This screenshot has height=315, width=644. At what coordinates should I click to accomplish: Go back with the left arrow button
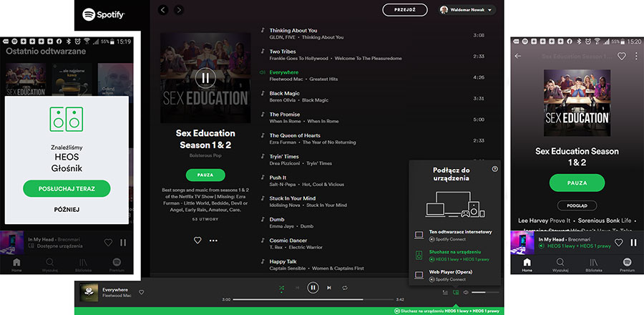pos(163,10)
